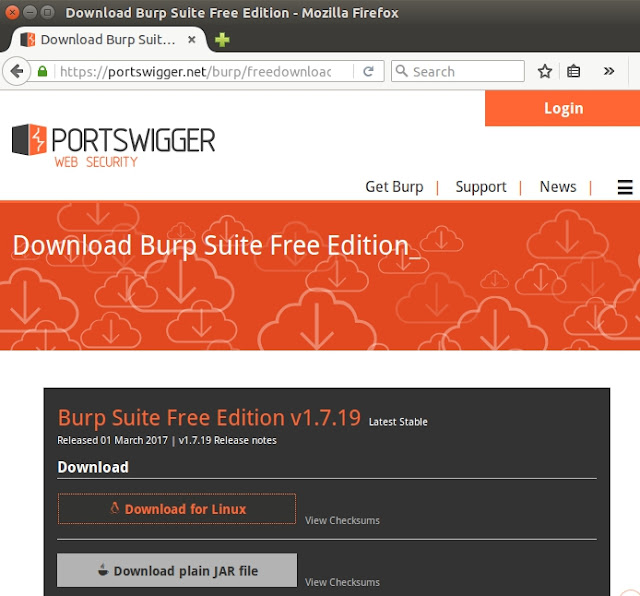Click the Login button
Image resolution: width=640 pixels, height=596 pixels.
point(562,108)
